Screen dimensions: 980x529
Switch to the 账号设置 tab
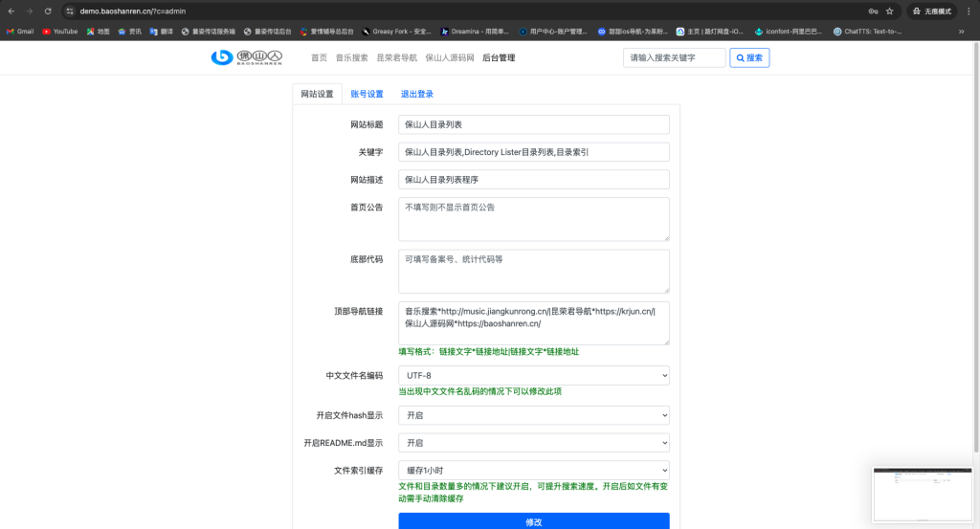[367, 94]
